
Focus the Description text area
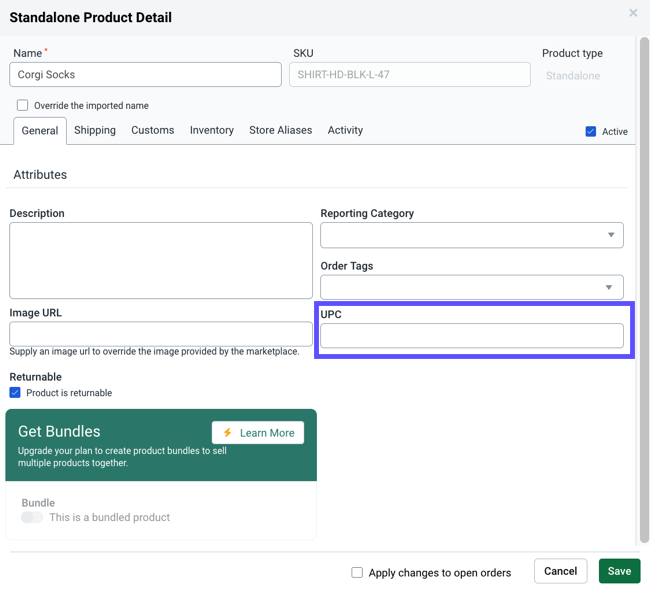[161, 260]
